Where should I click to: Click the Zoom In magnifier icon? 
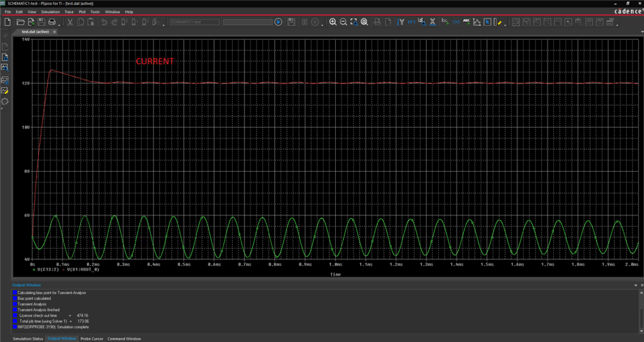pos(333,22)
